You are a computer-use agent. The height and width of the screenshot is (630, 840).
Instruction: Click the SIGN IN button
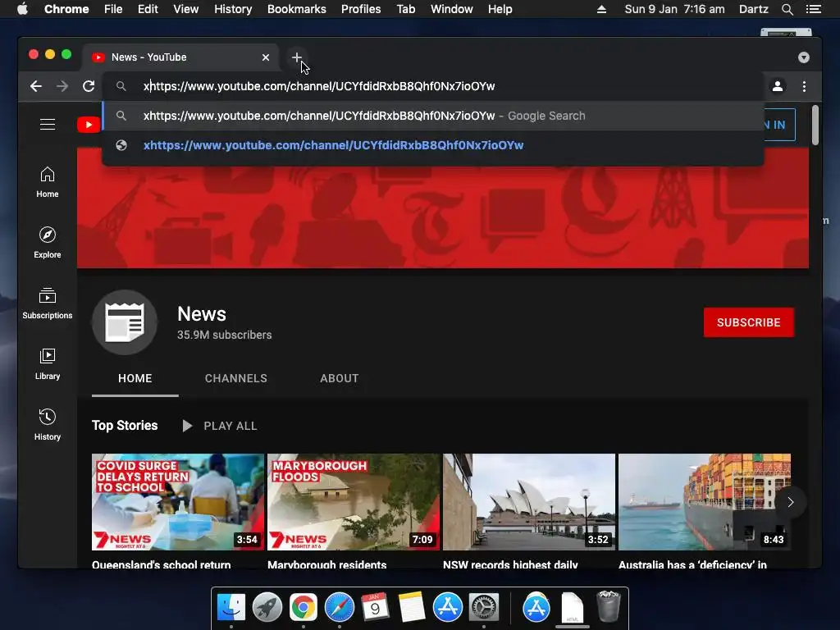(779, 125)
